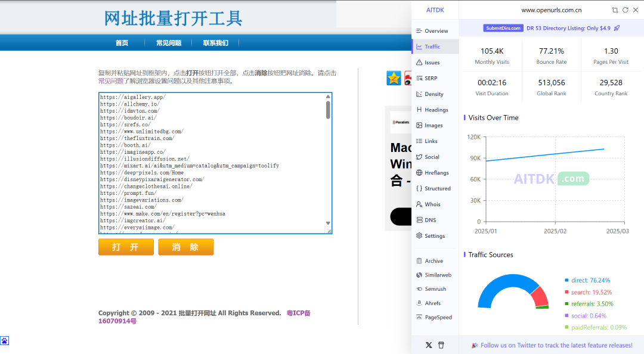Click the Images icon in sidebar
This screenshot has width=644, height=354.
(x=419, y=125)
